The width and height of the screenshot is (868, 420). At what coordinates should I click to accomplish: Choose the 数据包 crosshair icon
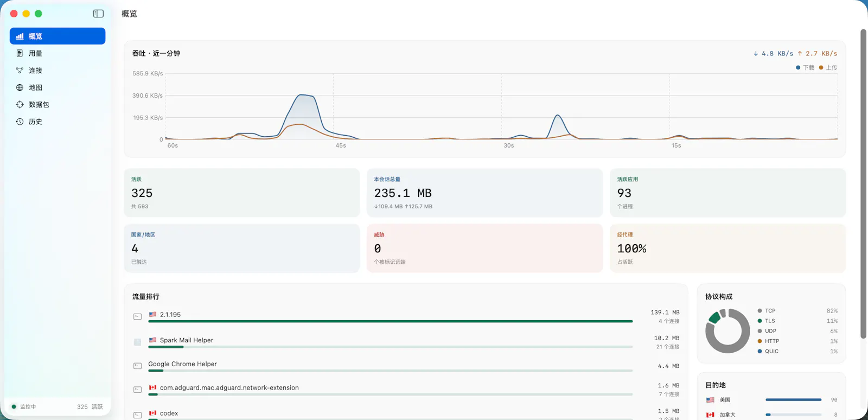(x=20, y=105)
